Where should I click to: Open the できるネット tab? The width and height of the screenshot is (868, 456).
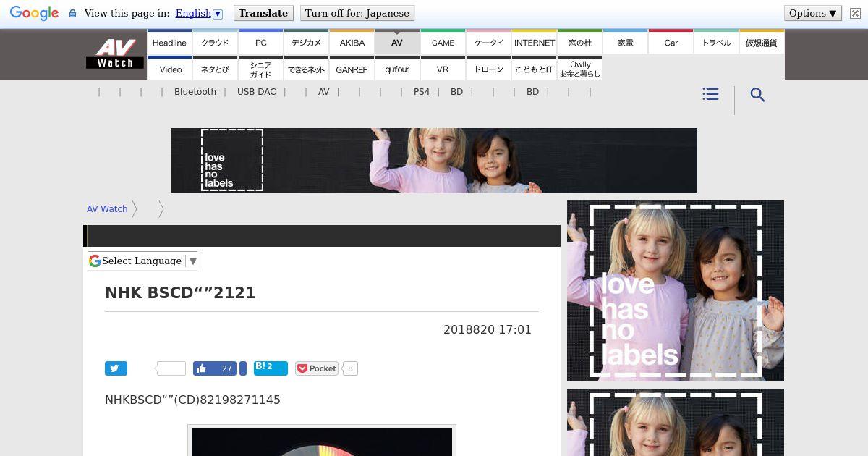pos(306,68)
